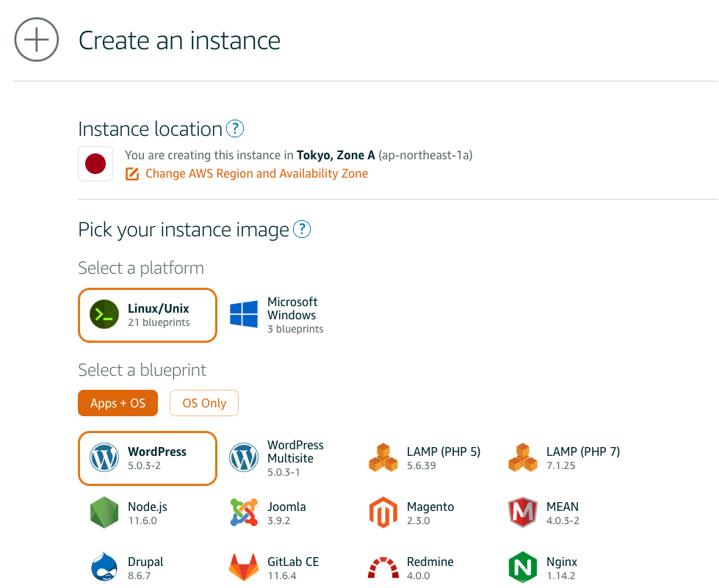This screenshot has width=719, height=588.
Task: Click the GitLab fox icon
Action: click(x=244, y=567)
